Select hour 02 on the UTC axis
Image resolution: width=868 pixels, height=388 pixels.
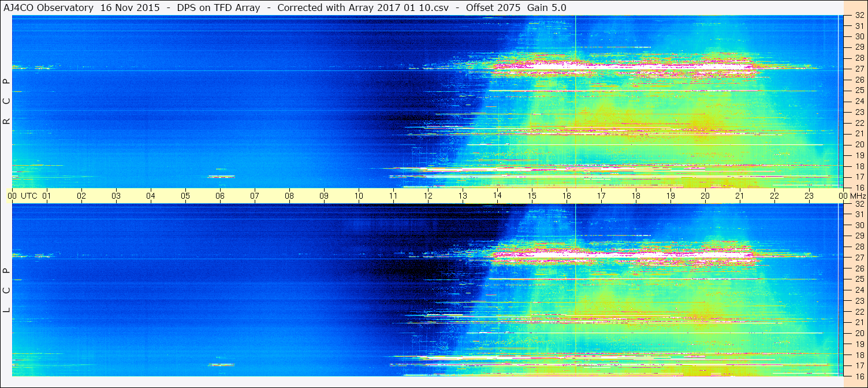click(81, 196)
